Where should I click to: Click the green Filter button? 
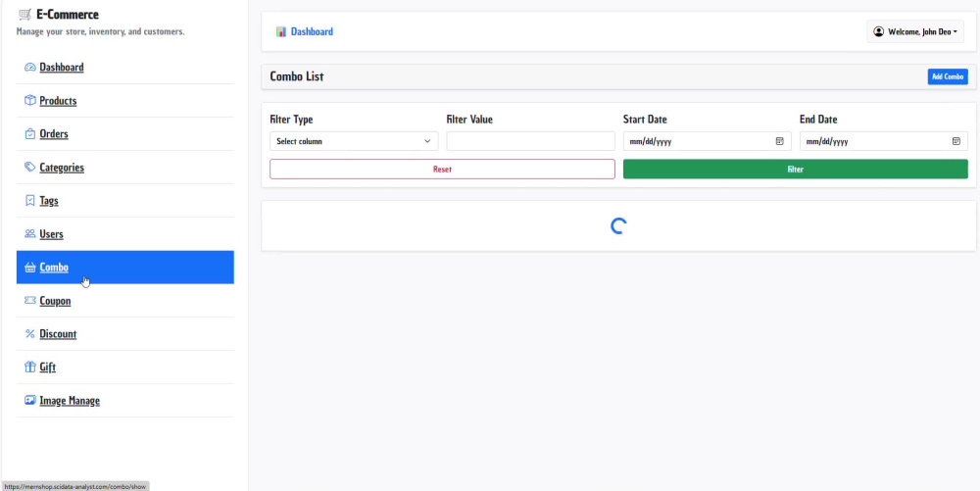[795, 170]
